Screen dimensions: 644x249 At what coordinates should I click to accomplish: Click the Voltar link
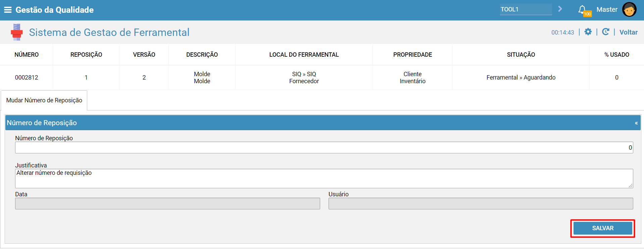628,32
